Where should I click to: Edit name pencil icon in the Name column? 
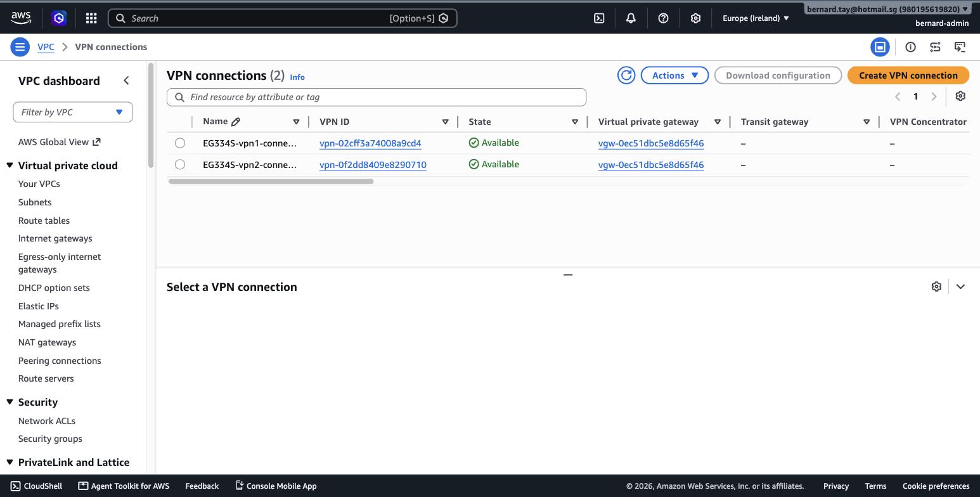[236, 122]
